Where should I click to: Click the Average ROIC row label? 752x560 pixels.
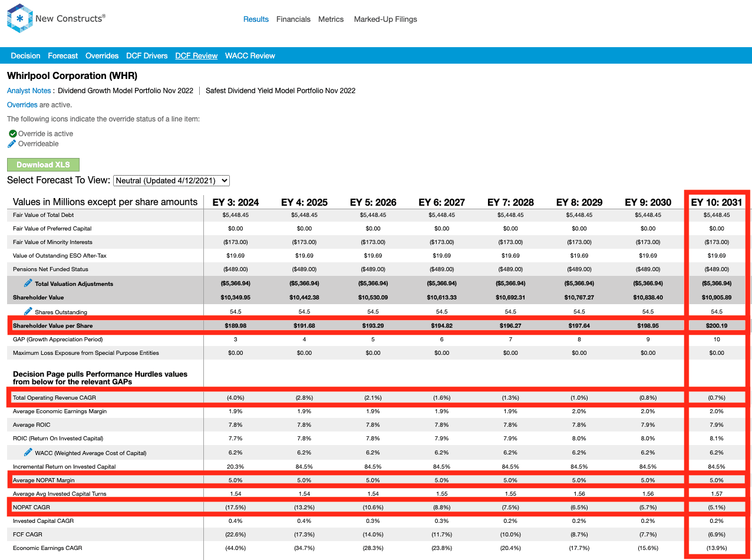point(32,425)
